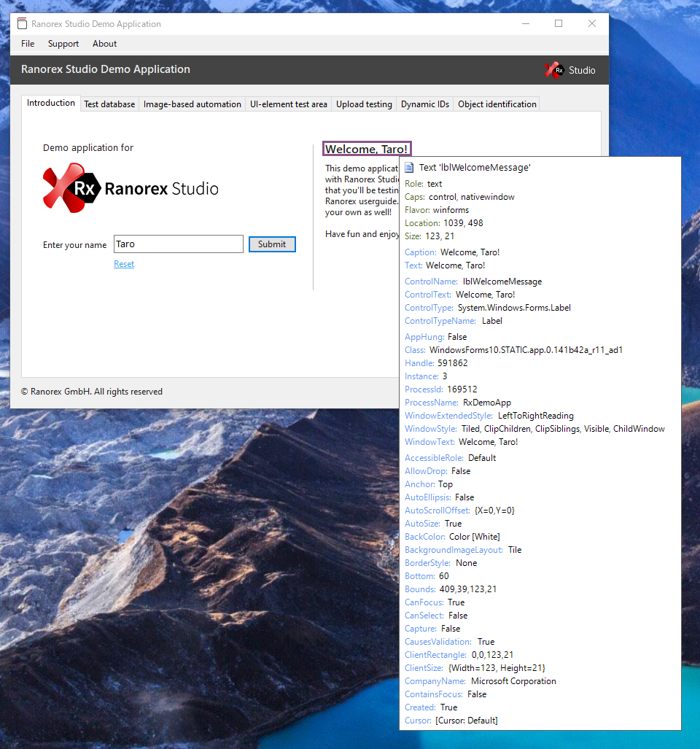
Task: Click the 'Demo application for' text
Action: 88,147
